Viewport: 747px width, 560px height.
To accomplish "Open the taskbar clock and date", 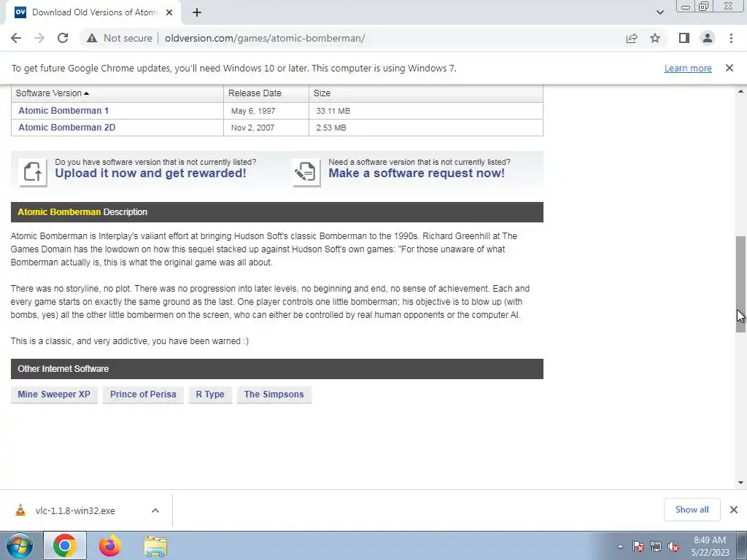I will pyautogui.click(x=710, y=545).
